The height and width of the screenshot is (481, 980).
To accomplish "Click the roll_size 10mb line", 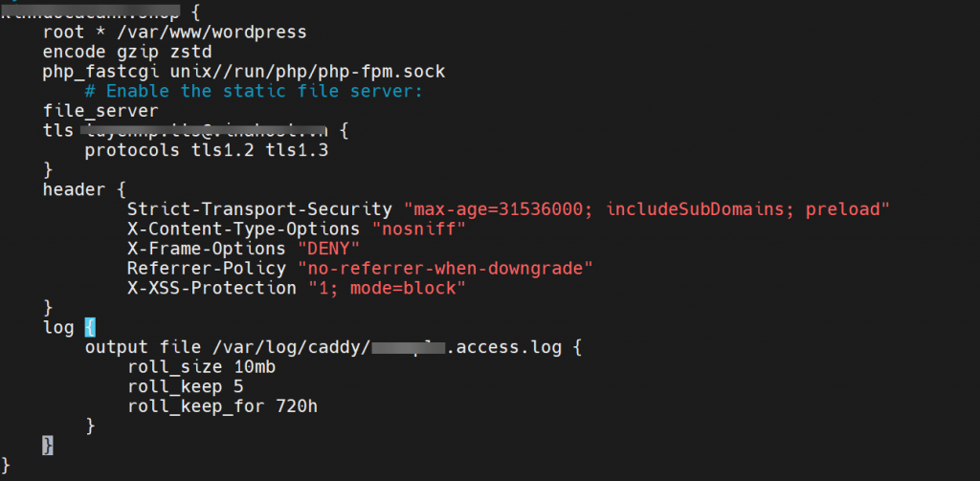I will (x=201, y=366).
